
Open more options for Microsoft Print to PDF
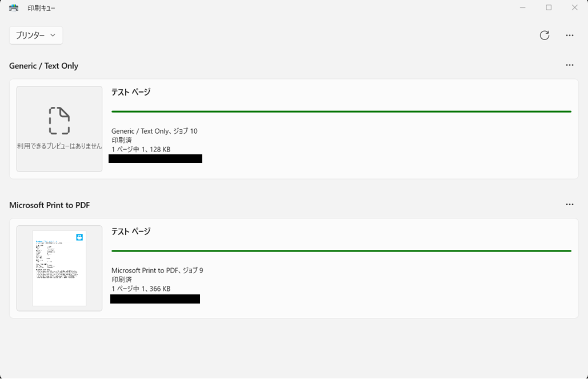coord(569,205)
